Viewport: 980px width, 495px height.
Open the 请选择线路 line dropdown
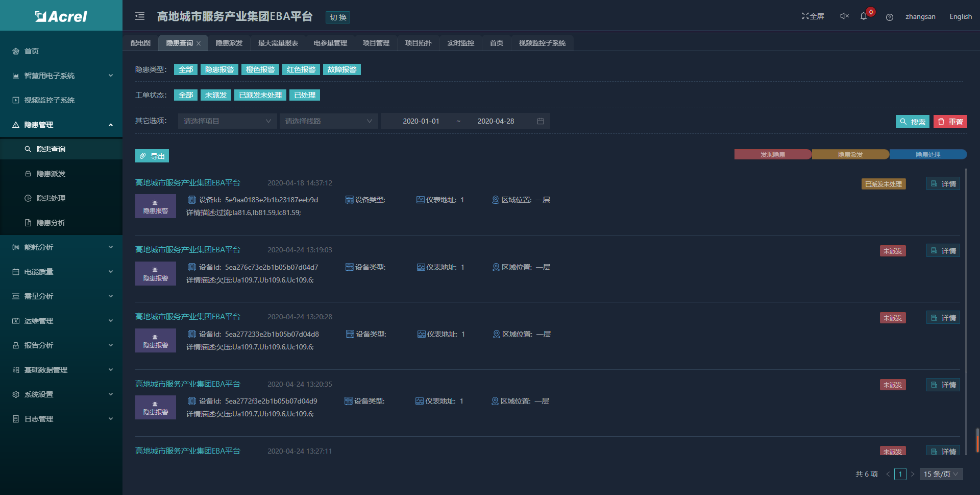(x=328, y=121)
